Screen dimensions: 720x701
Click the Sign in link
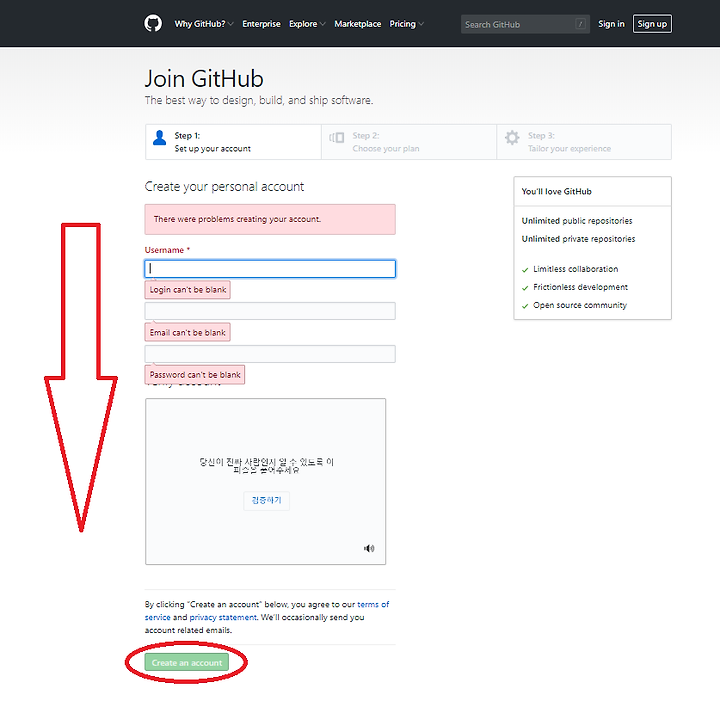point(611,24)
